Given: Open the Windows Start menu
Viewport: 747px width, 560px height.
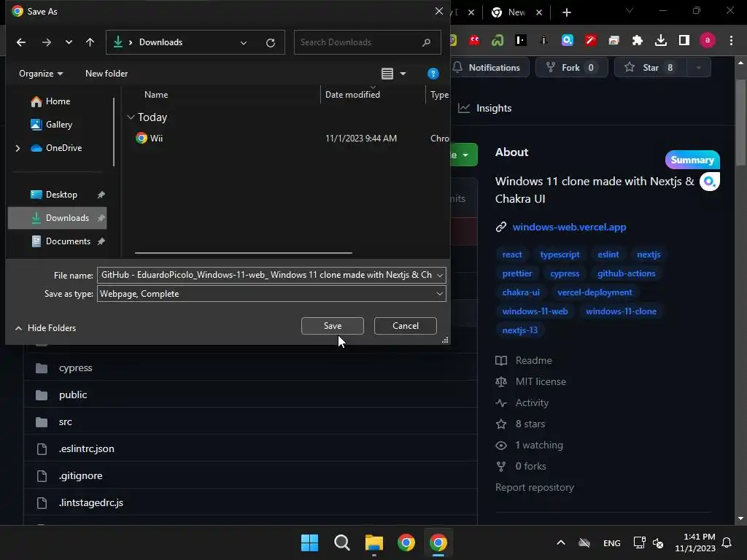Looking at the screenshot, I should [309, 542].
